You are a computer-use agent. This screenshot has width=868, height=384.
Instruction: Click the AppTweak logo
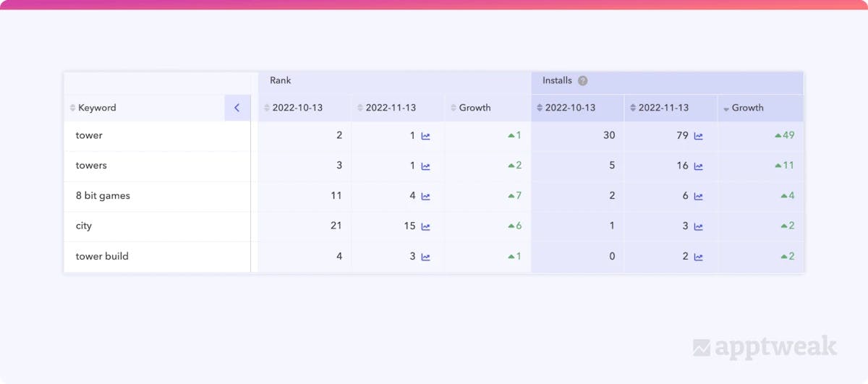765,348
